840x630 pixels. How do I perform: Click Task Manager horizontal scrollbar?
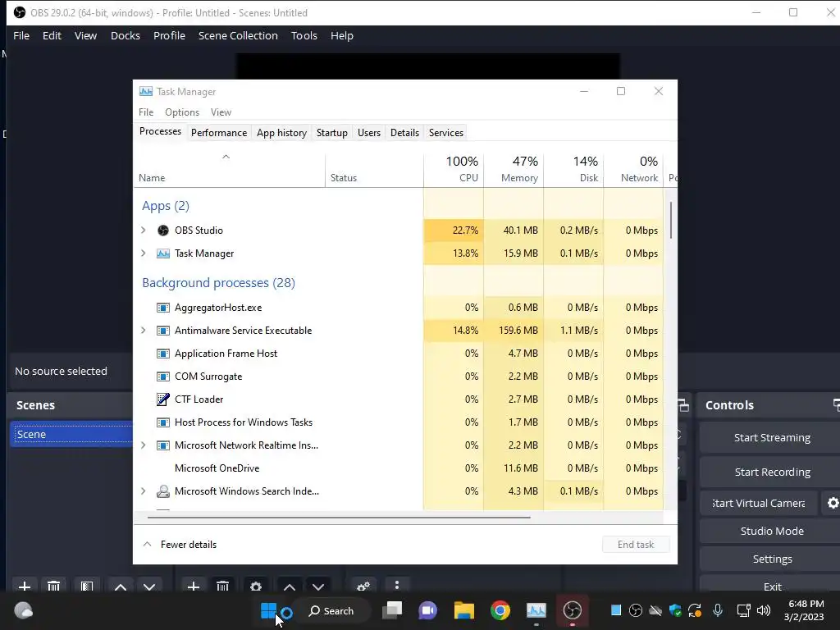(339, 518)
